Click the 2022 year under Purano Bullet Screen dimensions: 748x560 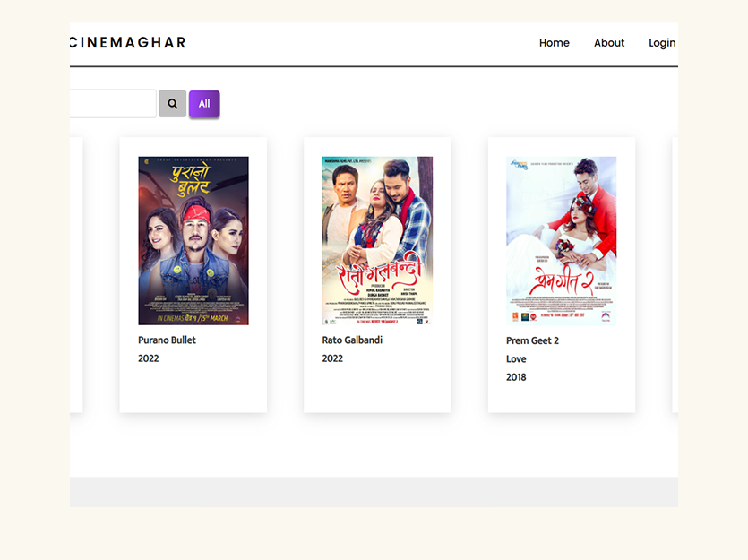tap(149, 358)
